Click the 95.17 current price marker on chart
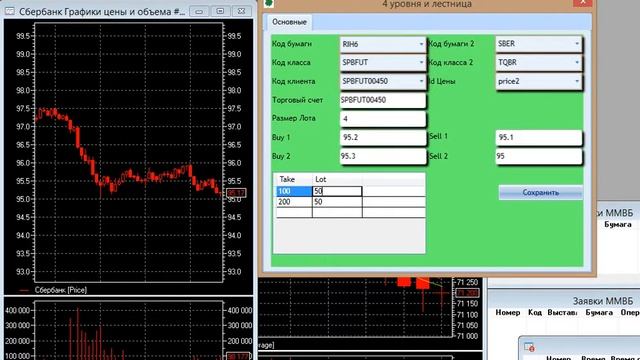The image size is (640, 360). click(x=236, y=193)
